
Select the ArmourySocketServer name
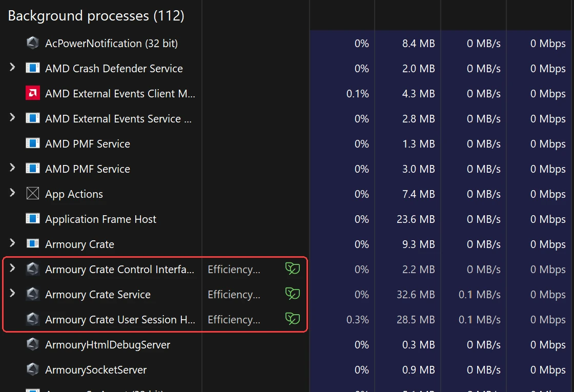point(96,370)
